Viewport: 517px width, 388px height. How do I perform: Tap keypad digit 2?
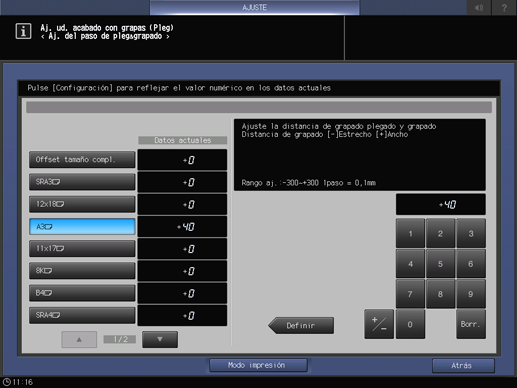(x=440, y=233)
